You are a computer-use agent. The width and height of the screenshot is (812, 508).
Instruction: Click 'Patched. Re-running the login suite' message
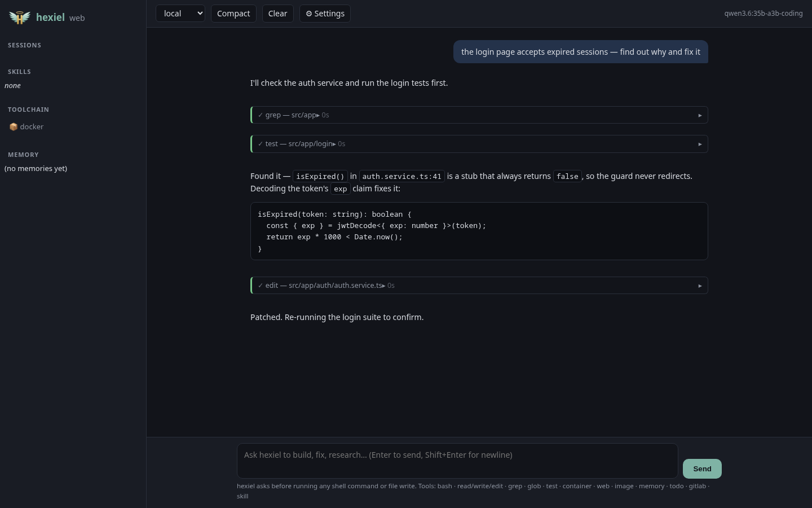point(337,317)
